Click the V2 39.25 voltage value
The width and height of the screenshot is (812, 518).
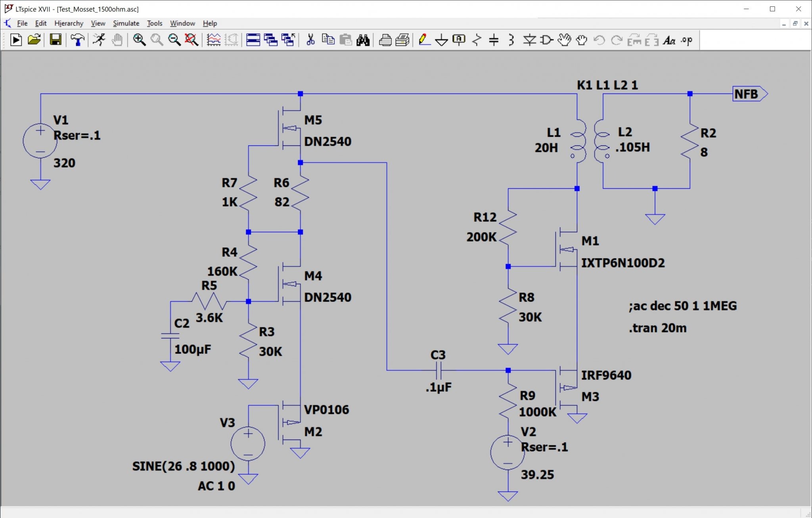(x=537, y=474)
